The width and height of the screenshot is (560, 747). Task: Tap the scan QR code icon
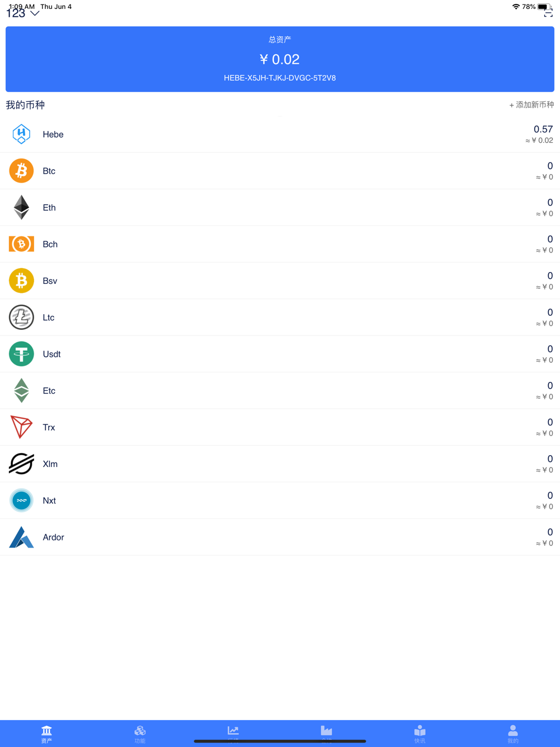[548, 13]
